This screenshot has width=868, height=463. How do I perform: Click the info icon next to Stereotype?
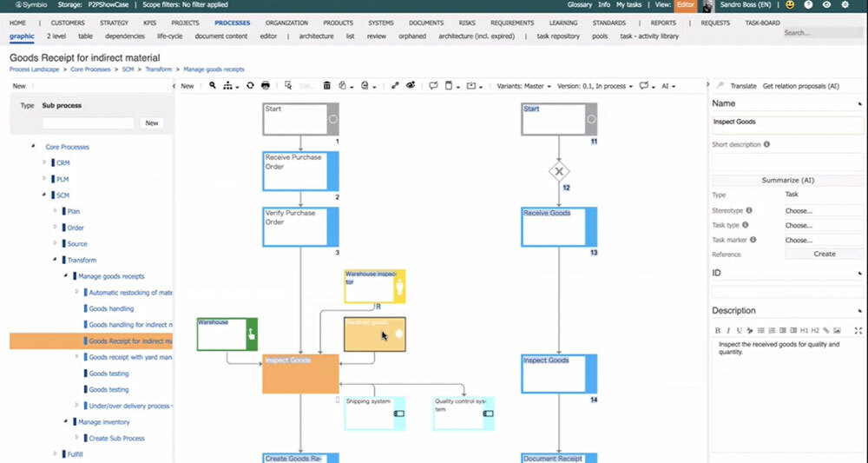click(x=749, y=210)
